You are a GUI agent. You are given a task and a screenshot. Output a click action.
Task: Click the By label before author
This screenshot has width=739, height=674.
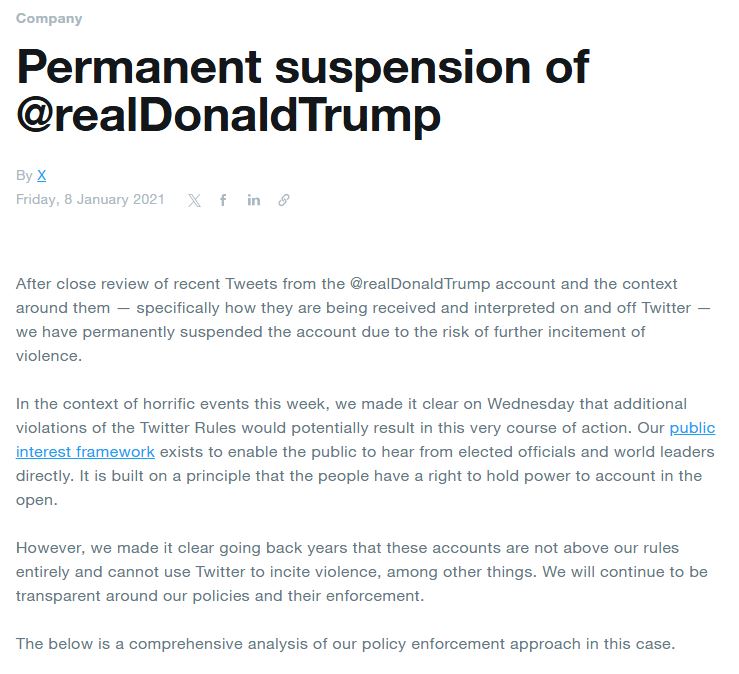(x=24, y=175)
